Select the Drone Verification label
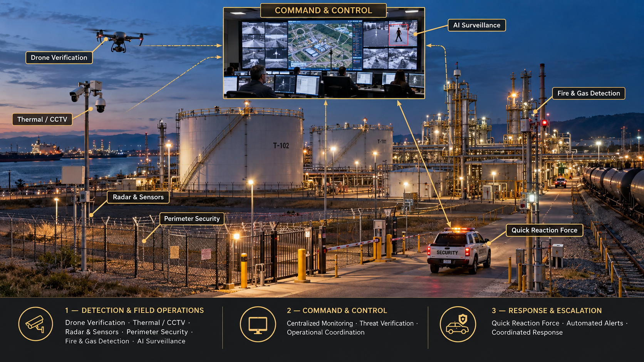The image size is (644, 362). click(59, 58)
